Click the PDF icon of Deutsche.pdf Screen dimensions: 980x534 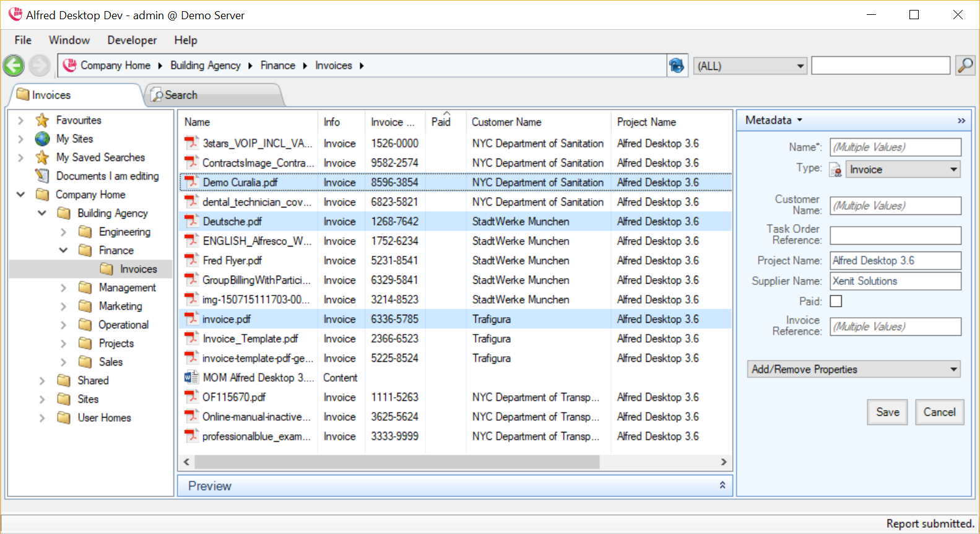point(191,221)
